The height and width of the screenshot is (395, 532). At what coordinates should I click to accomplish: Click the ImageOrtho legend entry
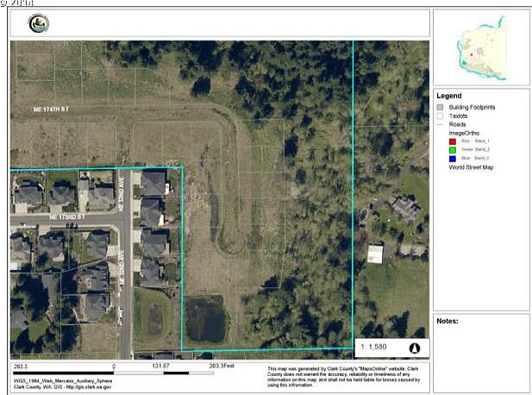[464, 133]
